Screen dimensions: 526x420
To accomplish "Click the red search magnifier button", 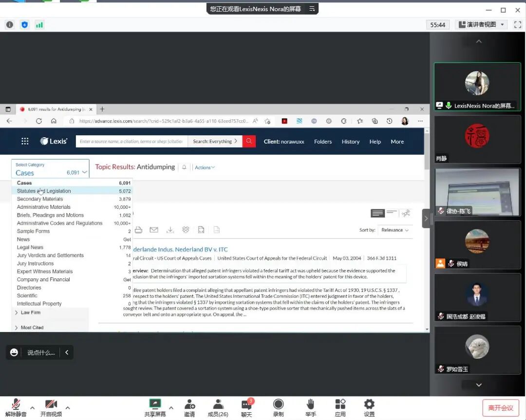I will click(x=249, y=142).
